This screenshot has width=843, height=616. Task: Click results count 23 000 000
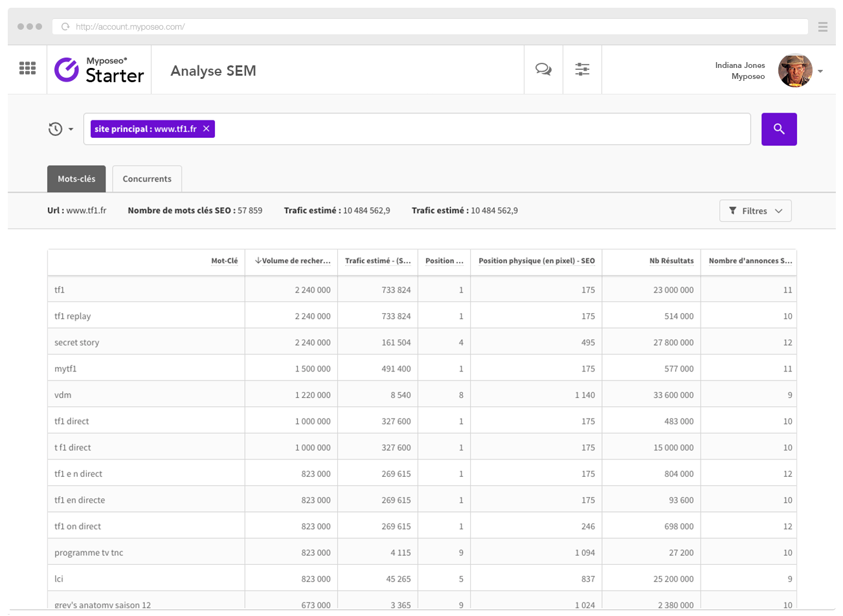coord(673,290)
